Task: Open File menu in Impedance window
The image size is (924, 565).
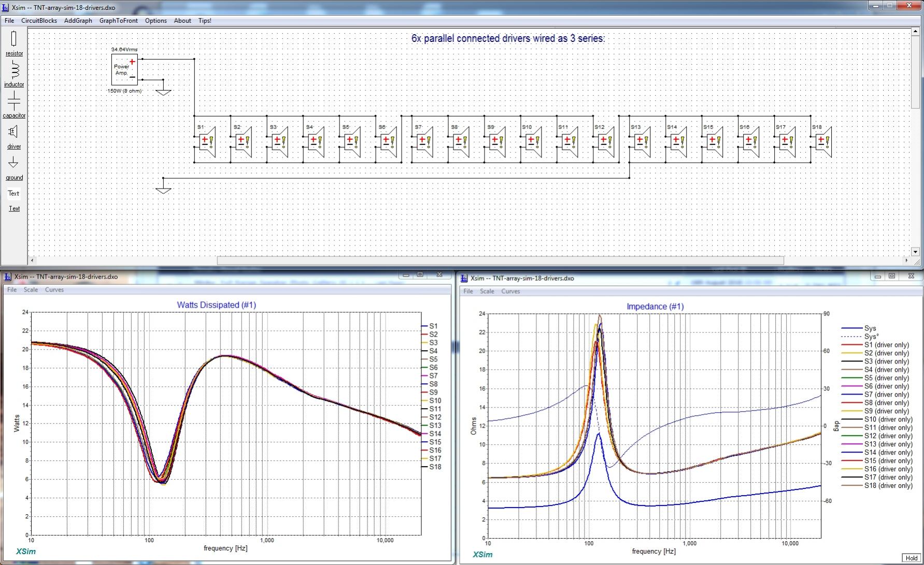Action: (468, 292)
